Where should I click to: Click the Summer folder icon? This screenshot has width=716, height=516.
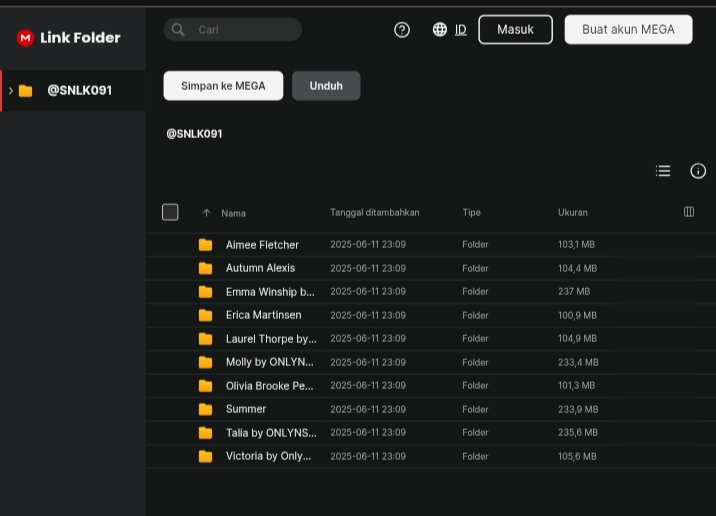205,409
